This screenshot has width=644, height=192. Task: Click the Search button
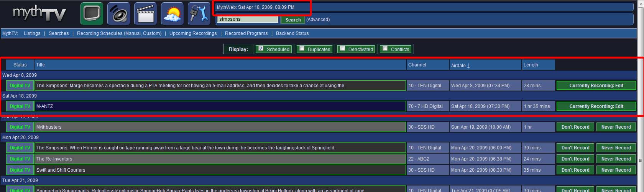(293, 20)
